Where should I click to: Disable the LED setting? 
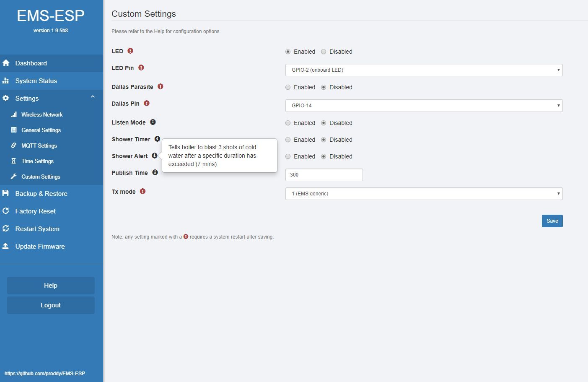coord(324,52)
